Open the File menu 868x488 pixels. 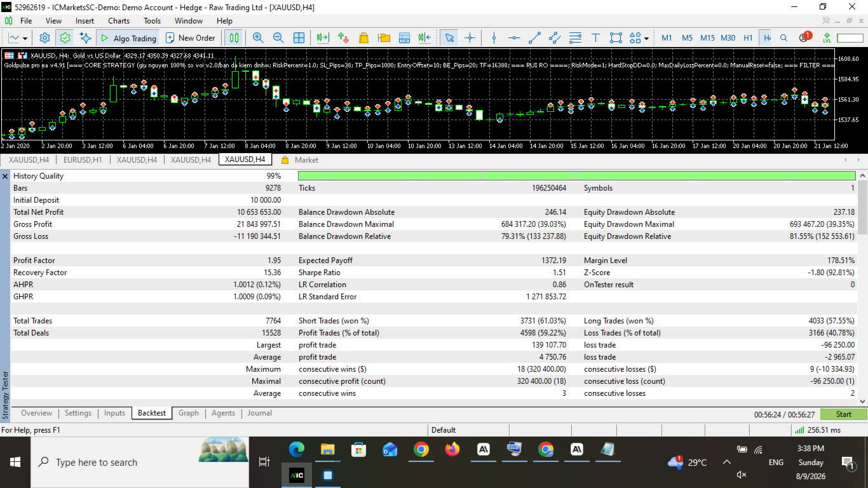26,20
